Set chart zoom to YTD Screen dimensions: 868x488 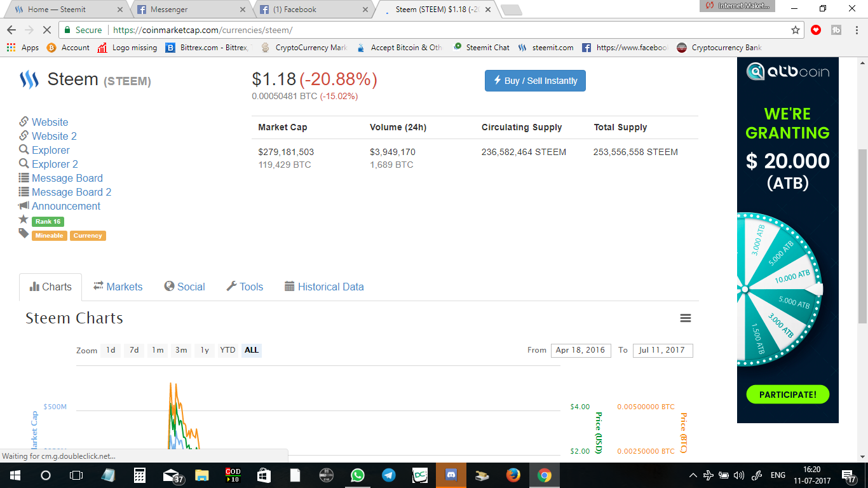(227, 350)
